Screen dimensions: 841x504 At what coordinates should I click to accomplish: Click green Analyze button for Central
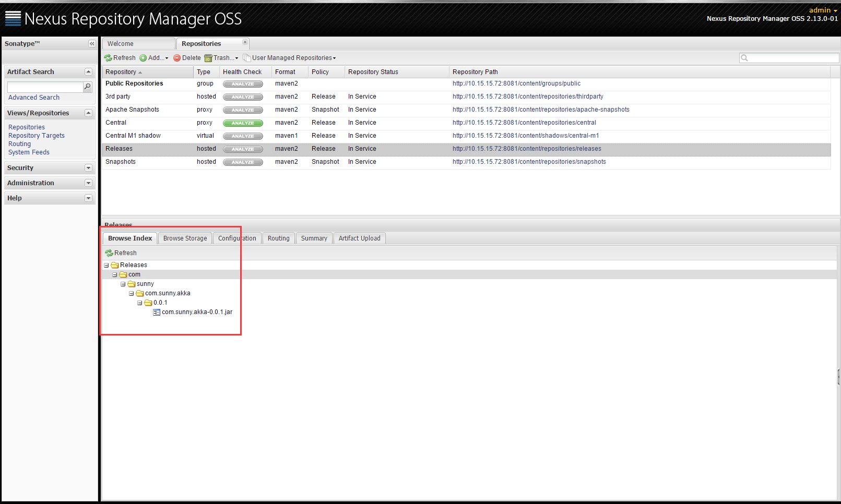pos(243,123)
